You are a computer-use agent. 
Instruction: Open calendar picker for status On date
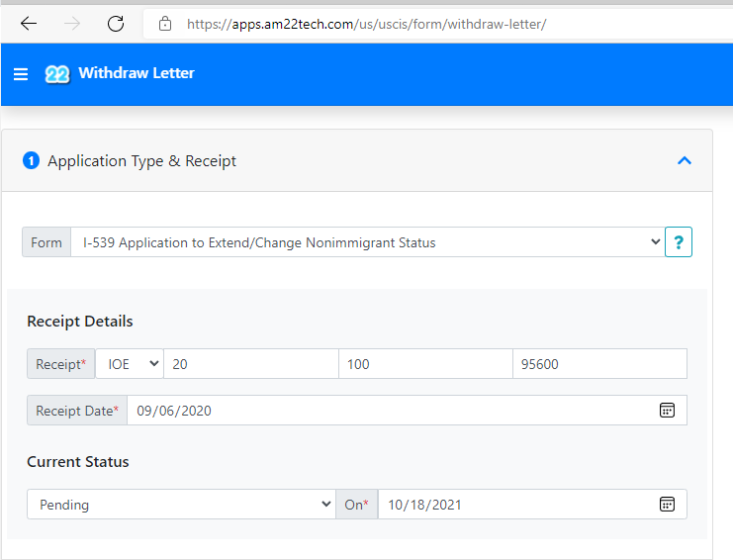pos(667,505)
